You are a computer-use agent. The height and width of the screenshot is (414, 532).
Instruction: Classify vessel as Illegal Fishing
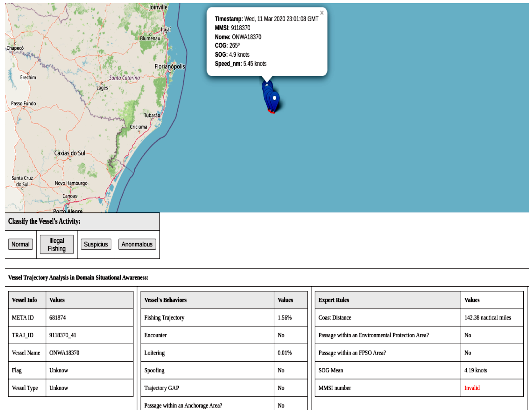click(57, 244)
